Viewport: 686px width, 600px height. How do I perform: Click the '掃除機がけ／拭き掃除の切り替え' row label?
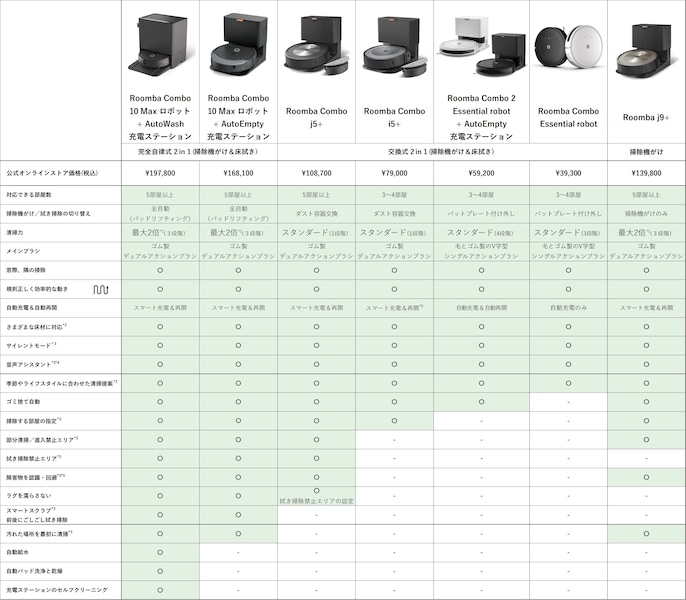click(49, 214)
